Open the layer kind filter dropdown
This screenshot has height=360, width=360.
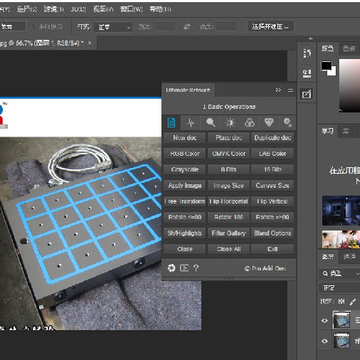339,274
